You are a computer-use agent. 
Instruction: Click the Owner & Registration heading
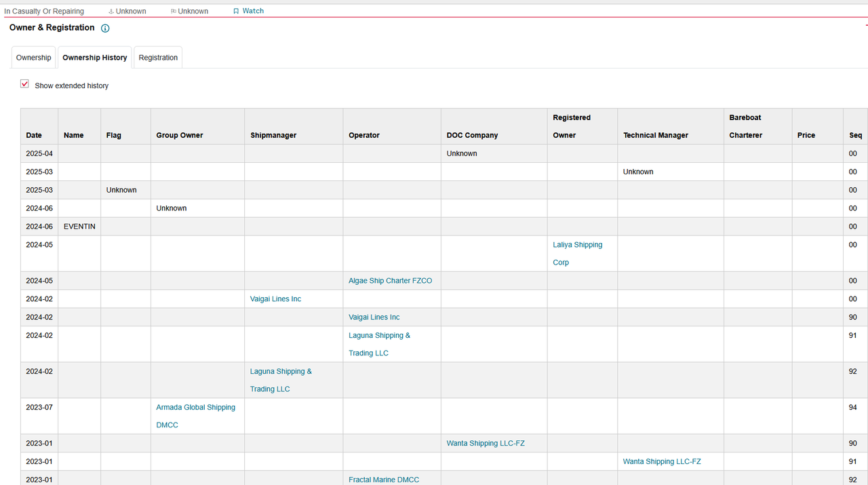[x=52, y=28]
